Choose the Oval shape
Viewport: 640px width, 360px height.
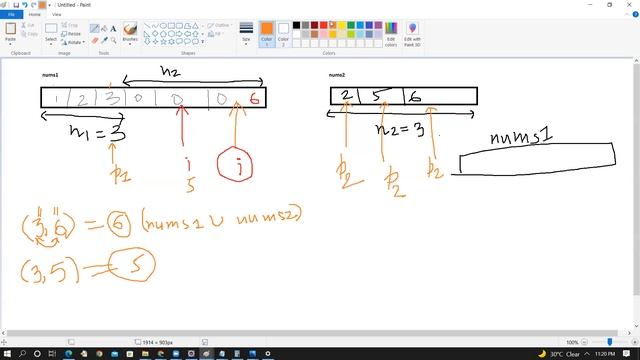pyautogui.click(x=163, y=25)
